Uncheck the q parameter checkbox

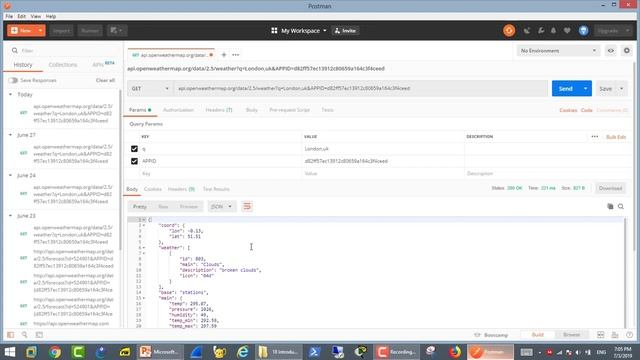(x=134, y=149)
